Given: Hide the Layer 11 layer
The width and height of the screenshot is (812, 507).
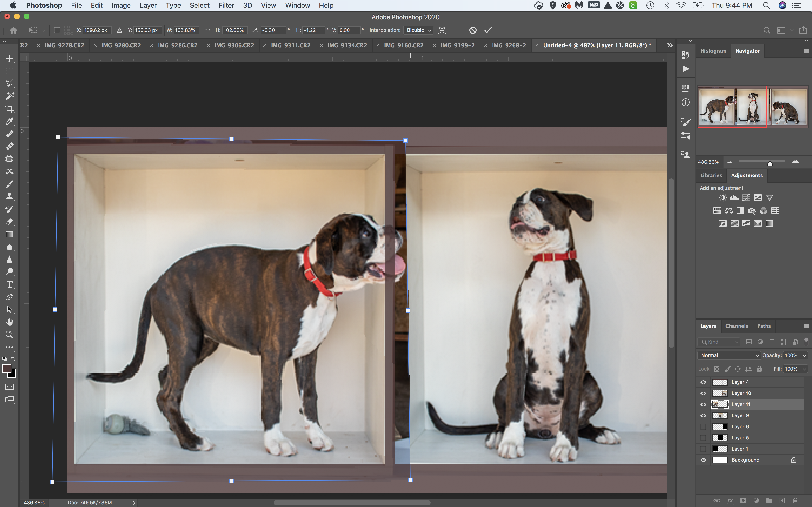Looking at the screenshot, I should click(x=703, y=404).
